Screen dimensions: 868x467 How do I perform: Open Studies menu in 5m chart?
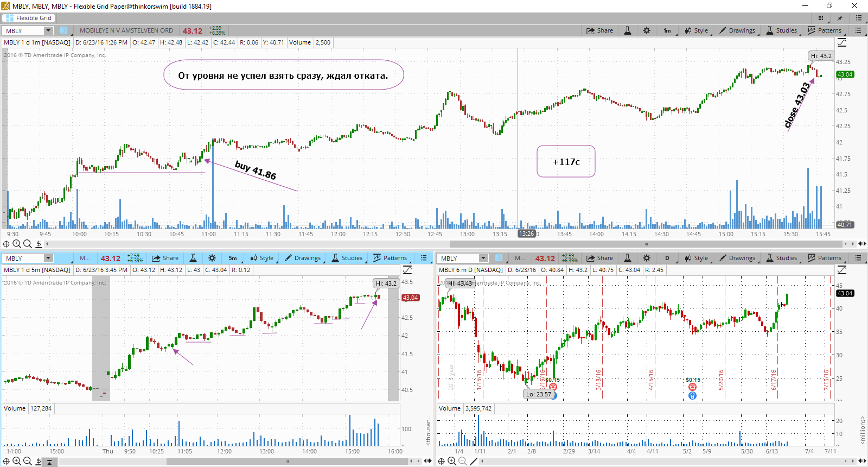pyautogui.click(x=347, y=258)
